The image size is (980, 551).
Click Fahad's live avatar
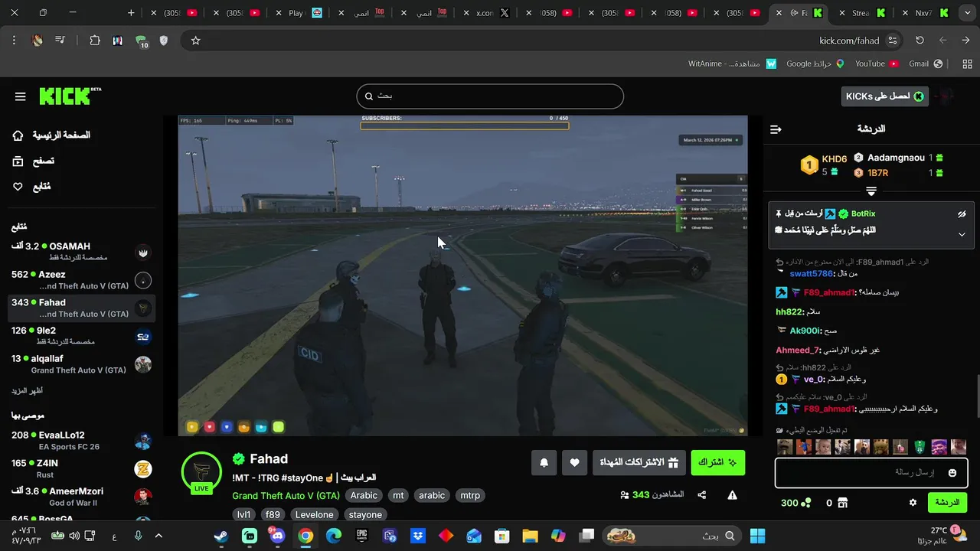point(201,471)
